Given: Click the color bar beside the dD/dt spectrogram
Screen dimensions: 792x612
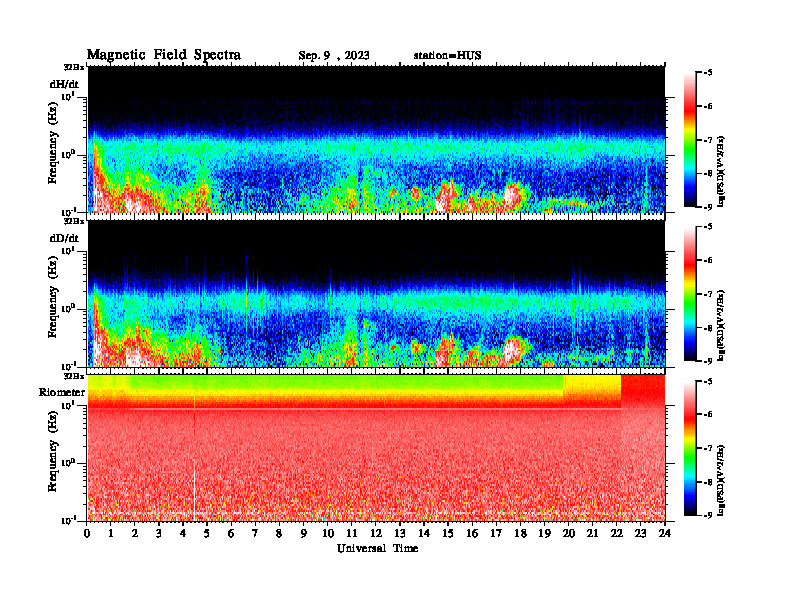Looking at the screenshot, I should [x=689, y=294].
